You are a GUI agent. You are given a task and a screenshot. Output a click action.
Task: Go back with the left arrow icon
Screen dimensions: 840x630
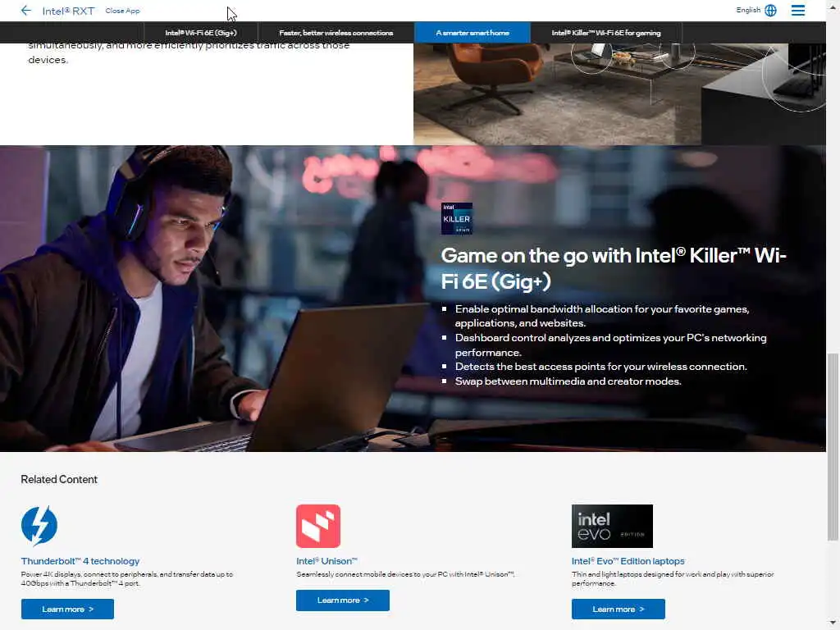coord(25,10)
